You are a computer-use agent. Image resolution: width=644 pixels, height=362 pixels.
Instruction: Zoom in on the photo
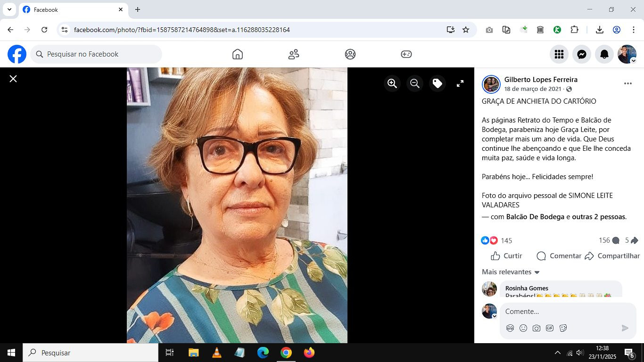click(392, 83)
